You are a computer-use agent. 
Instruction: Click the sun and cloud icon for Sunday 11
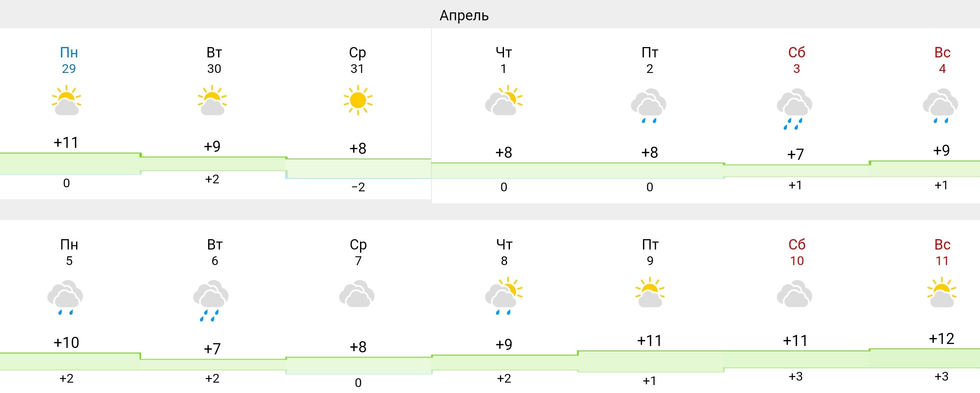tap(942, 292)
